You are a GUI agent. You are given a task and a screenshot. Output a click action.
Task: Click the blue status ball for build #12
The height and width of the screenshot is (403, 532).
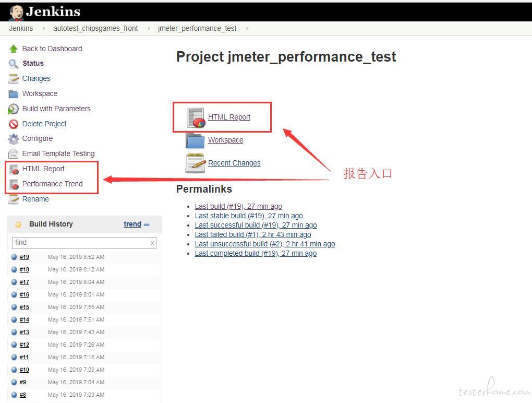pyautogui.click(x=14, y=345)
